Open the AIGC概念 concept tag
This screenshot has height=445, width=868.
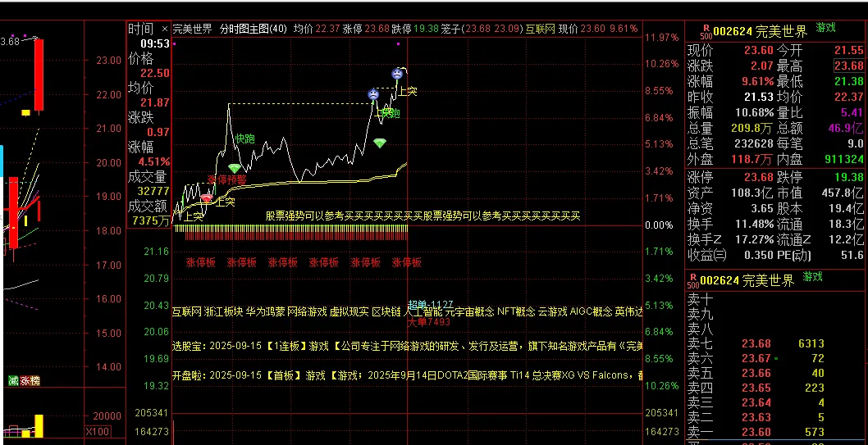591,311
